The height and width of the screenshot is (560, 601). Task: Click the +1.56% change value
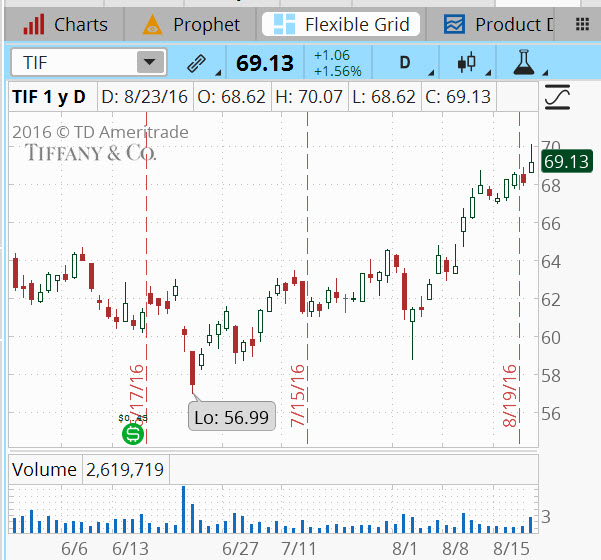338,71
